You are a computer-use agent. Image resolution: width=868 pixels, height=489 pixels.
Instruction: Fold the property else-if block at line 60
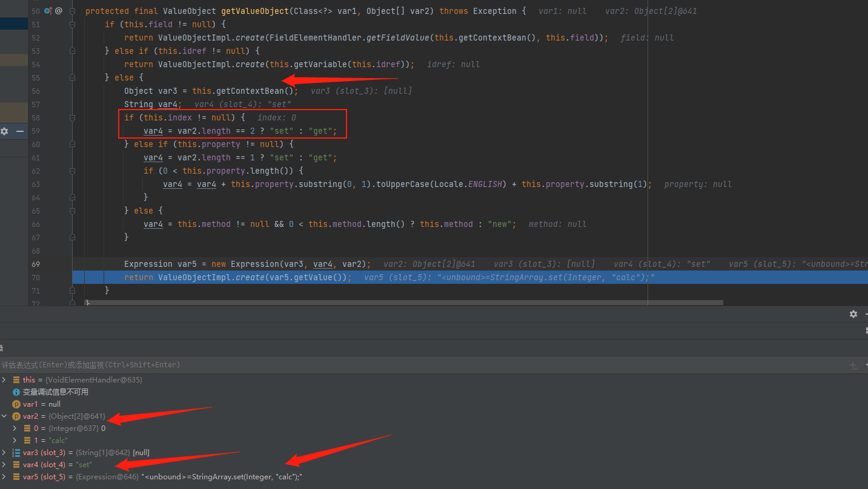click(72, 144)
